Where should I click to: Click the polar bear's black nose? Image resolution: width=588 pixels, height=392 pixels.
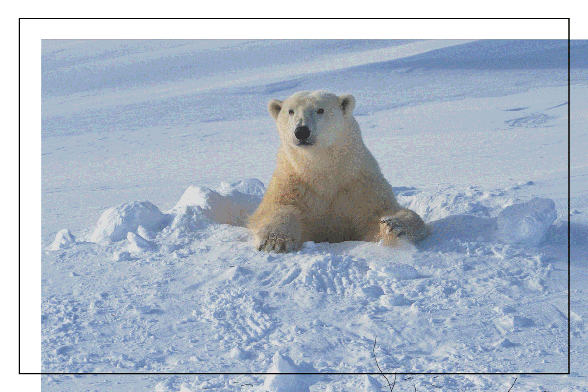302,133
